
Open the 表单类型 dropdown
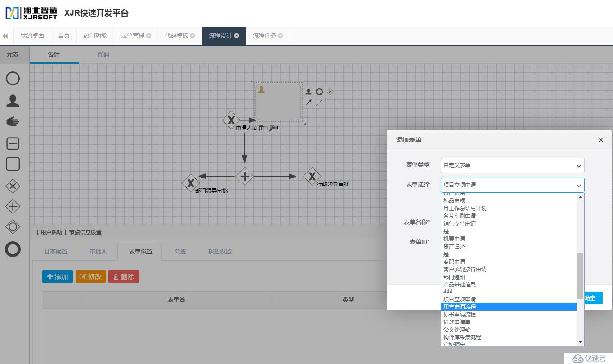tap(513, 165)
